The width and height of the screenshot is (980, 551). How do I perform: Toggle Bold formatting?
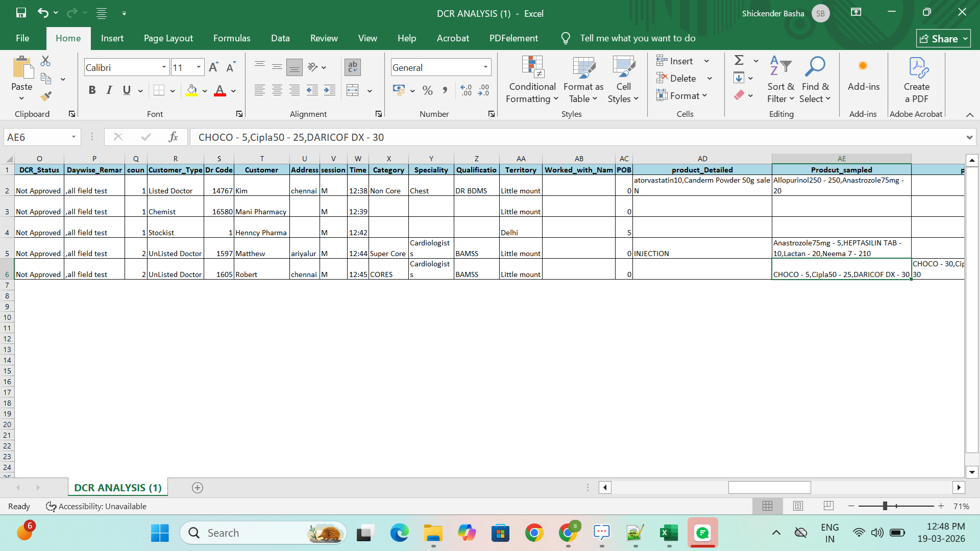pos(92,90)
